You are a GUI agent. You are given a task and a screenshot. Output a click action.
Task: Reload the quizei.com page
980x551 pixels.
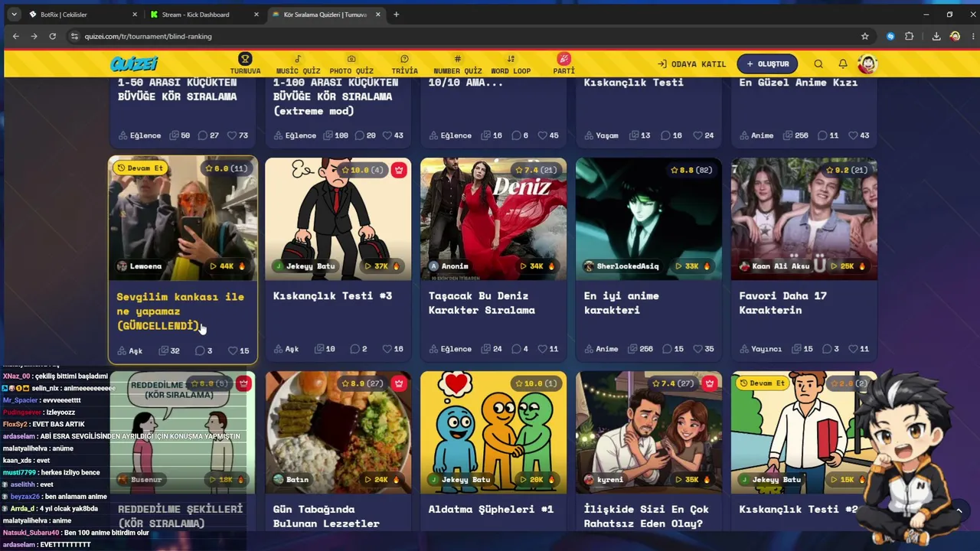(52, 36)
